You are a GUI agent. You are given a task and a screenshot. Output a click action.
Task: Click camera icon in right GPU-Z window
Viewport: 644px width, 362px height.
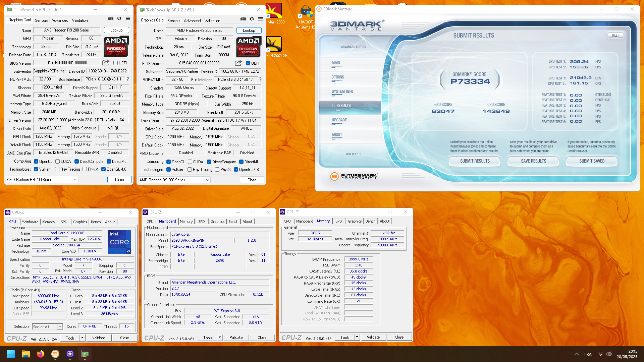point(243,19)
